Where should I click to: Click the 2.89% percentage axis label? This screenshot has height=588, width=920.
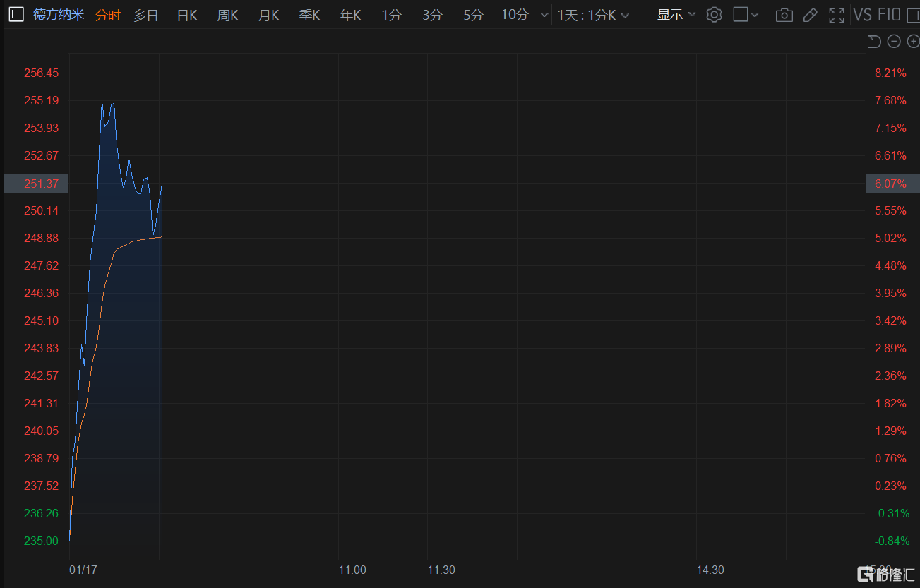tap(890, 348)
